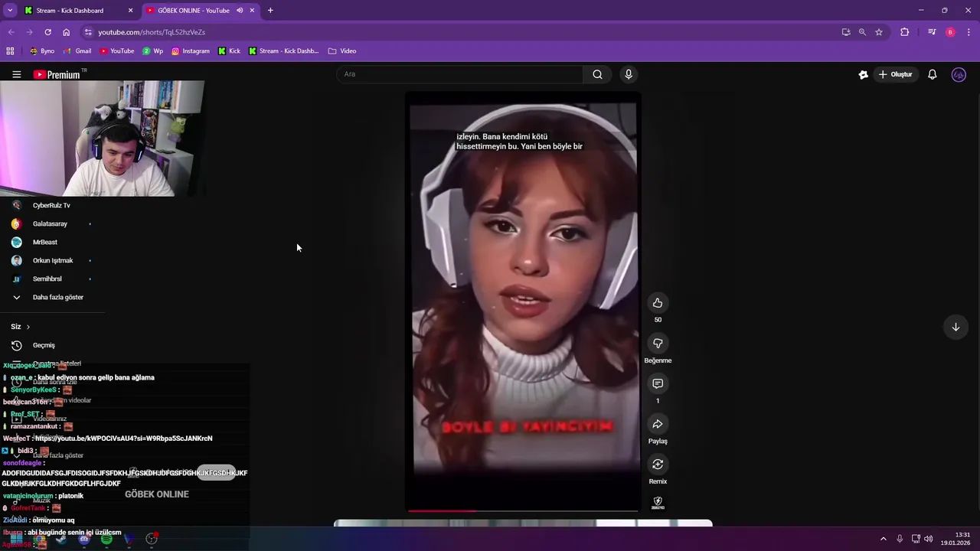Open a new Chrome tab
Viewport: 980px width, 551px height.
270,11
